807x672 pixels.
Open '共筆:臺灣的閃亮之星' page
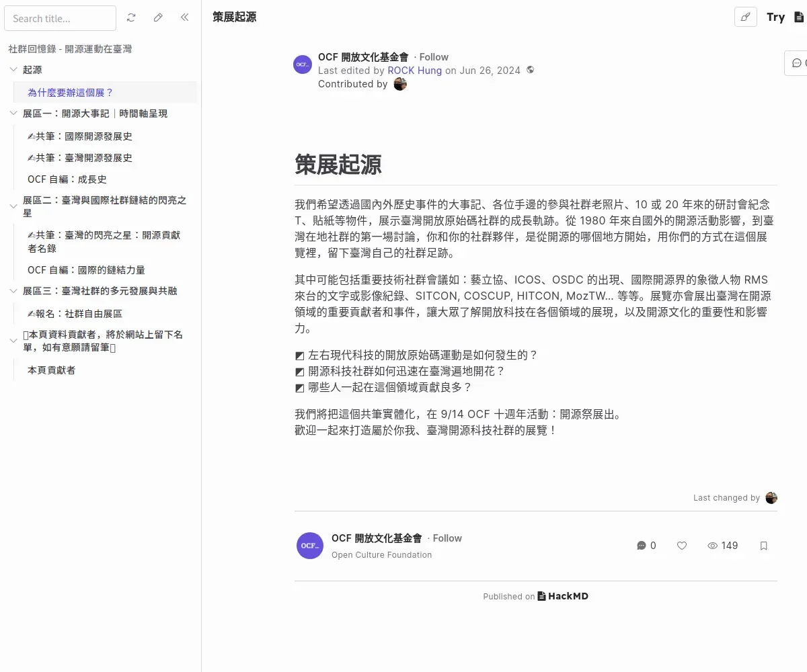pyautogui.click(x=104, y=242)
